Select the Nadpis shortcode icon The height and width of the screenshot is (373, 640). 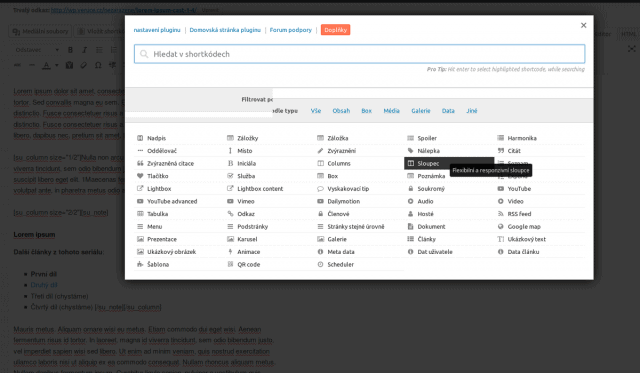(140, 138)
